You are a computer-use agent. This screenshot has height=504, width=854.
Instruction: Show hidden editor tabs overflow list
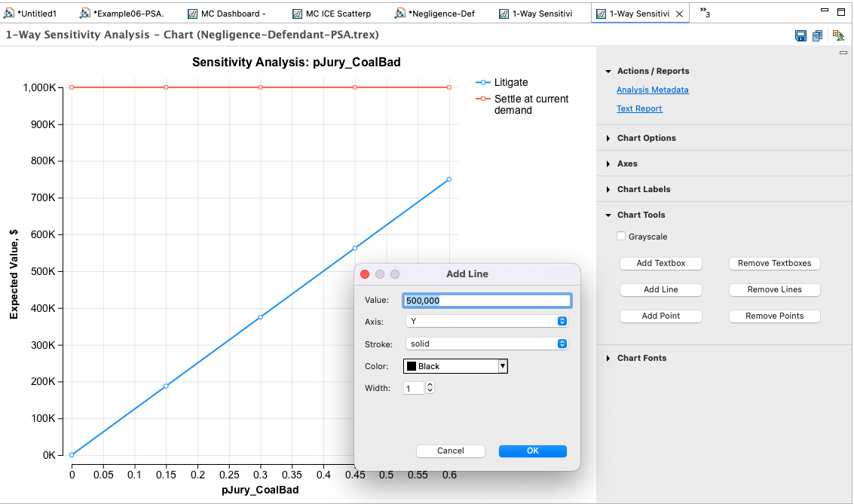(x=705, y=13)
